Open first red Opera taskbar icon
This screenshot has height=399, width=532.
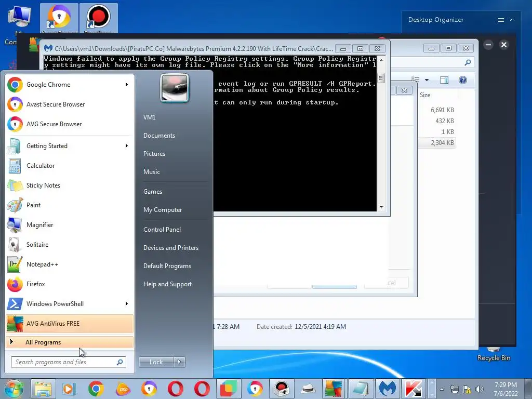coord(176,389)
